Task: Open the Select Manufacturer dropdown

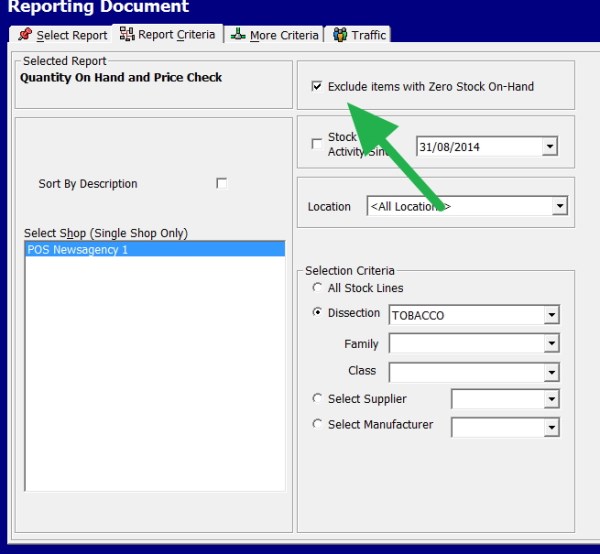Action: click(551, 427)
